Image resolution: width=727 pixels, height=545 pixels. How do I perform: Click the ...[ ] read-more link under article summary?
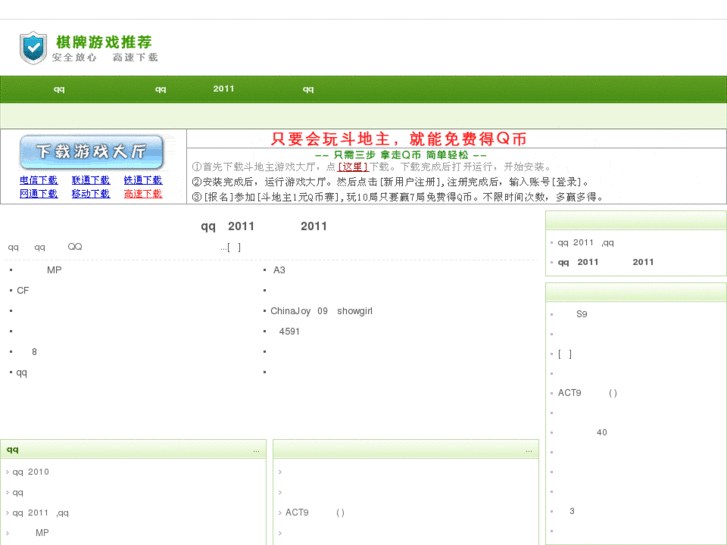[230, 247]
